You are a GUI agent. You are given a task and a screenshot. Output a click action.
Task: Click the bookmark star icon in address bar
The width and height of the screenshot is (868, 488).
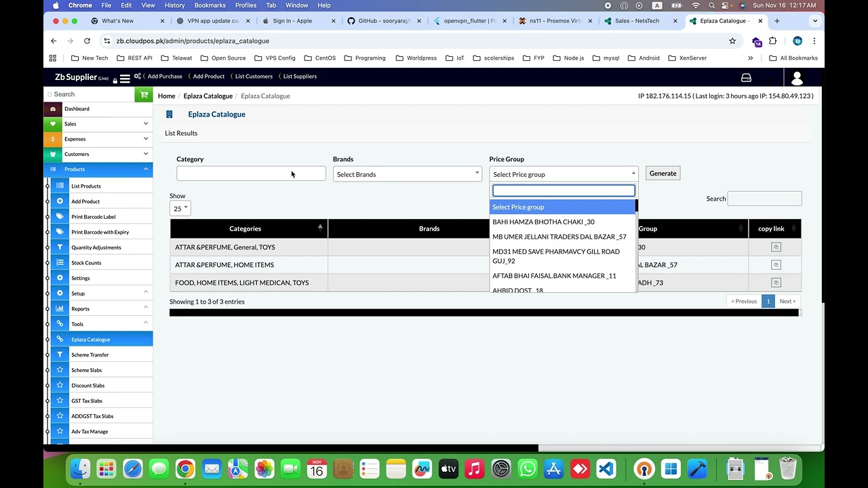point(732,41)
